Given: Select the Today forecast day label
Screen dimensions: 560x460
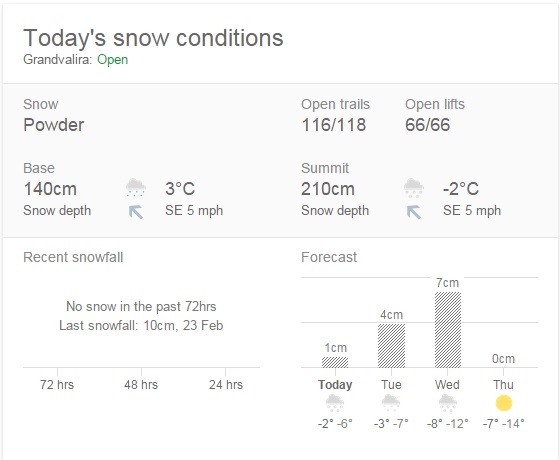Looking at the screenshot, I should click(x=335, y=385).
